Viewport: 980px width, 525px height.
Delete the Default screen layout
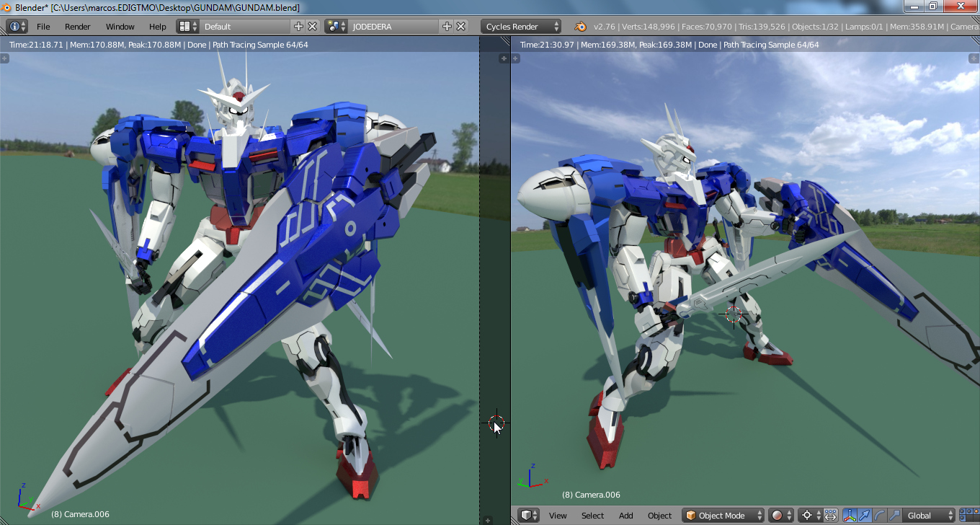tap(313, 27)
